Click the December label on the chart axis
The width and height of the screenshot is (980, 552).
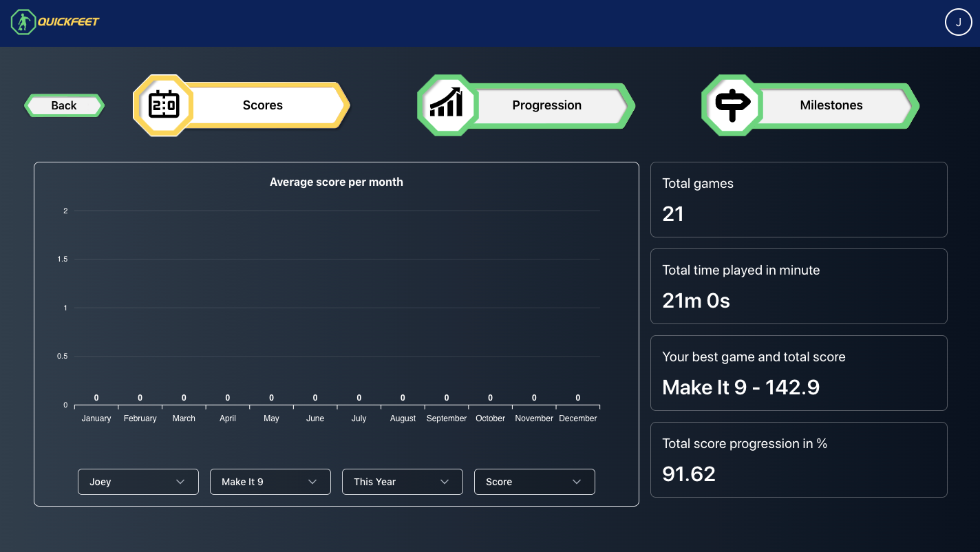[x=578, y=418]
